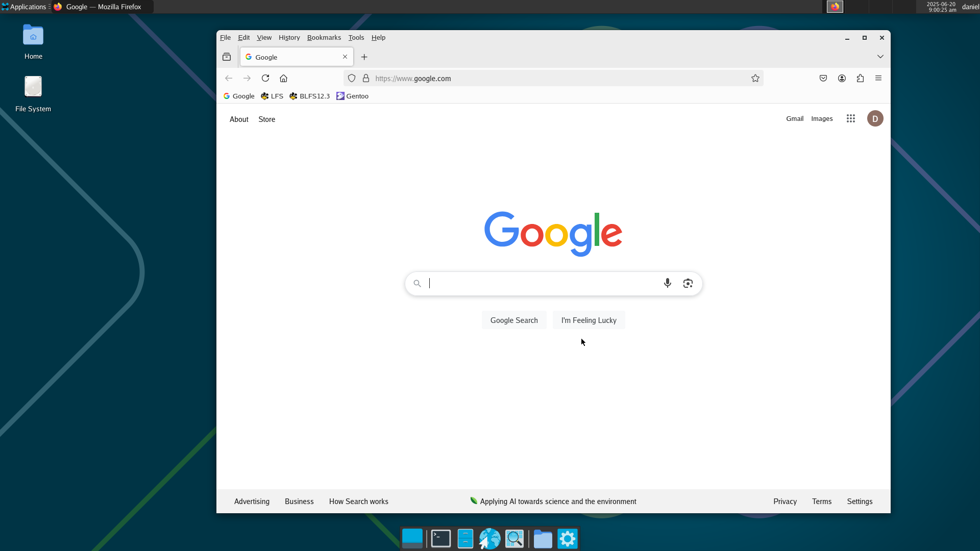Open the Settings footer menu
This screenshot has width=980, height=551.
[x=860, y=502]
